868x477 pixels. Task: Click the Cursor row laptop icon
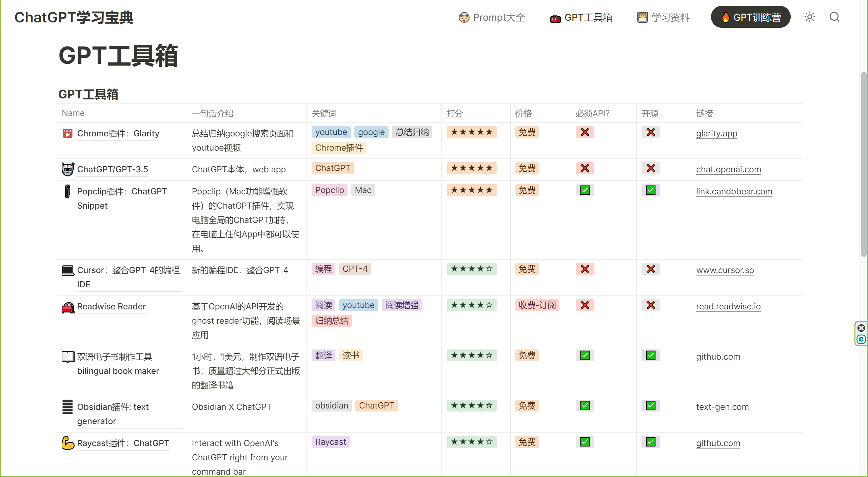click(x=67, y=270)
